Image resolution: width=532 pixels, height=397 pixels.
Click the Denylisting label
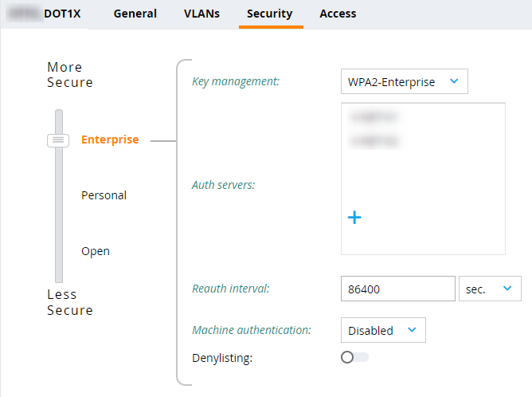click(222, 358)
